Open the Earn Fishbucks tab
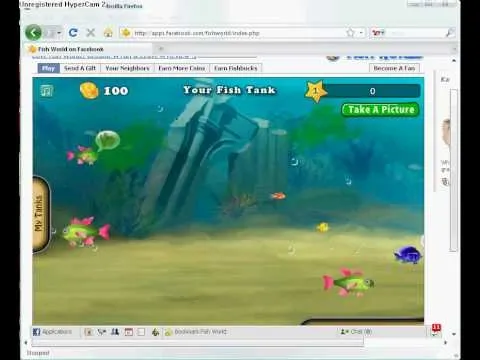Viewport: 480px width, 360px height. click(236, 68)
